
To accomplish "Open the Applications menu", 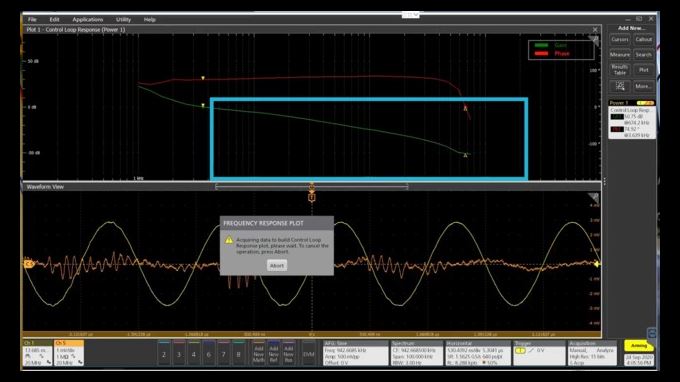I will 88,20.
